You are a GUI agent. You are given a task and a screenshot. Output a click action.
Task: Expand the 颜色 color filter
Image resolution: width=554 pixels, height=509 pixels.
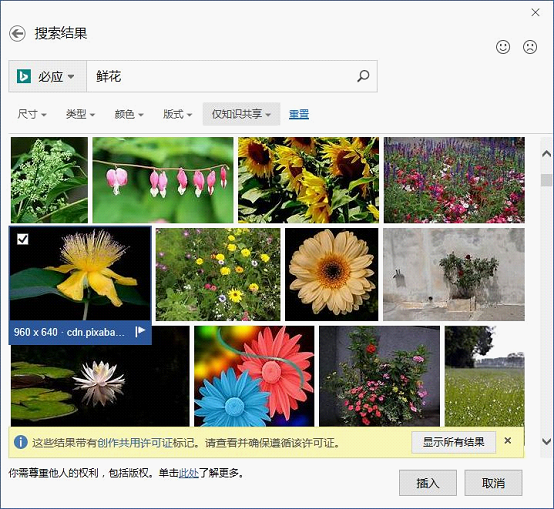pos(129,114)
